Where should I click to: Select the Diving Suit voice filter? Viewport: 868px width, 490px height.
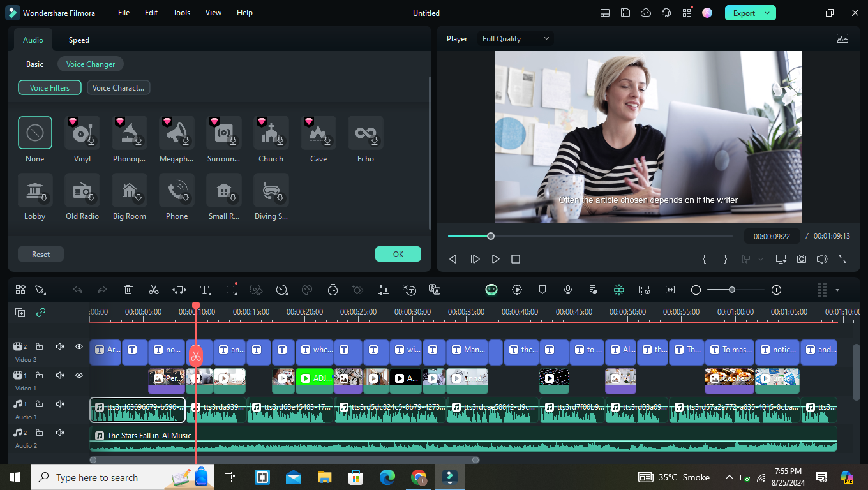[271, 191]
